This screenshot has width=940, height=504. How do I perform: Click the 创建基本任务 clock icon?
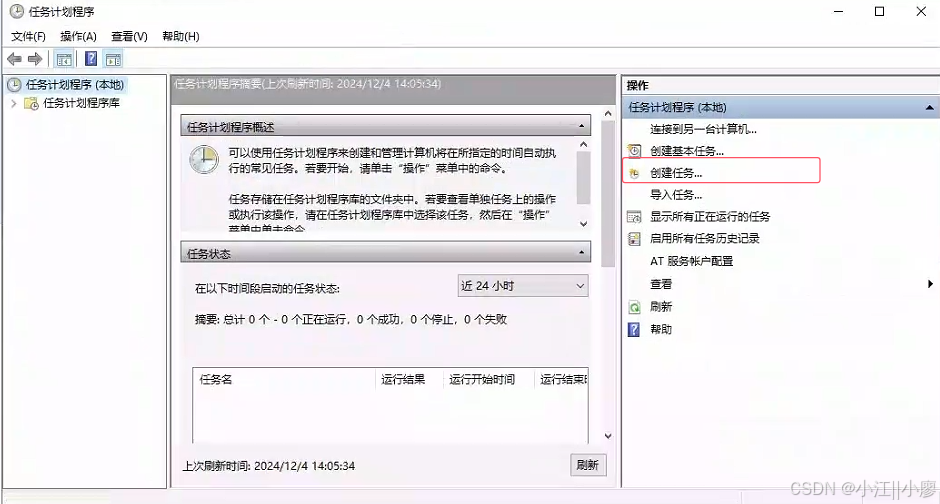634,150
